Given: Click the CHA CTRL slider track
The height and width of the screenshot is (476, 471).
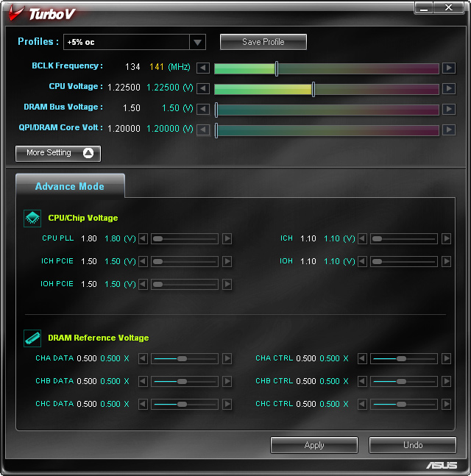Looking at the screenshot, I should 404,358.
